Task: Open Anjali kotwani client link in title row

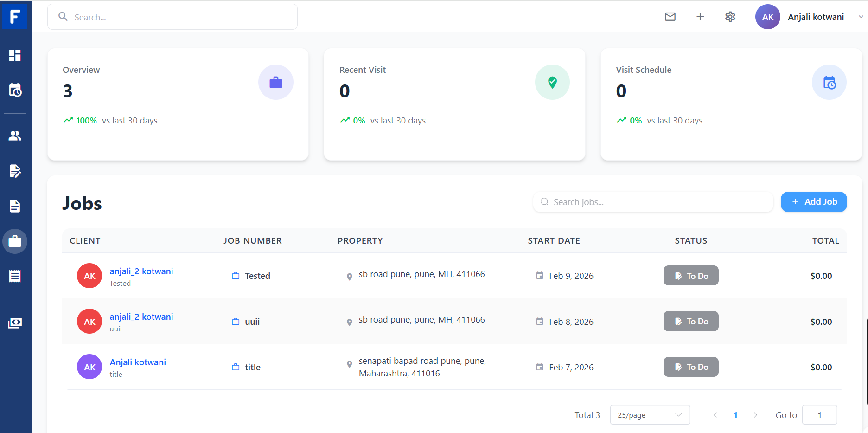Action: coord(138,362)
